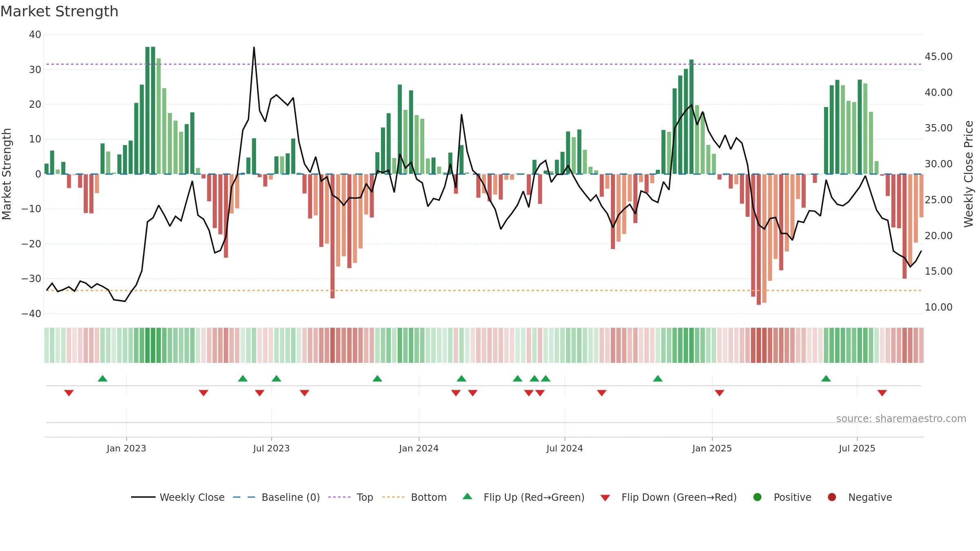
Task: Click the vertical Market Strength axis title
Action: (7, 174)
